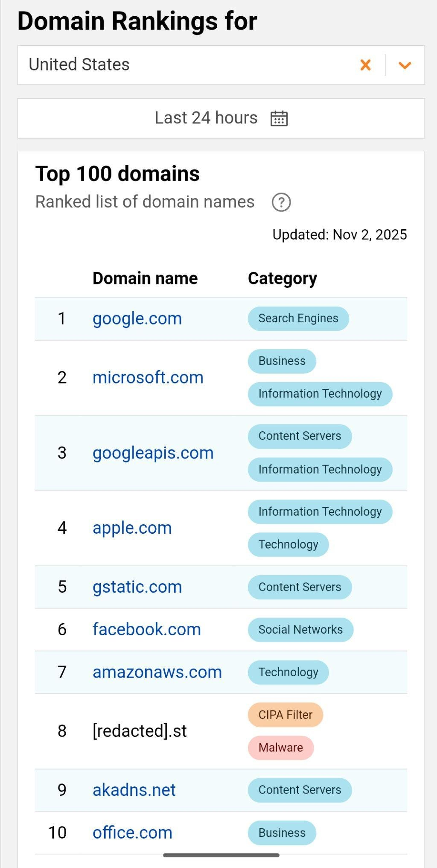The image size is (437, 868).
Task: Click the Category column header
Action: 282,278
